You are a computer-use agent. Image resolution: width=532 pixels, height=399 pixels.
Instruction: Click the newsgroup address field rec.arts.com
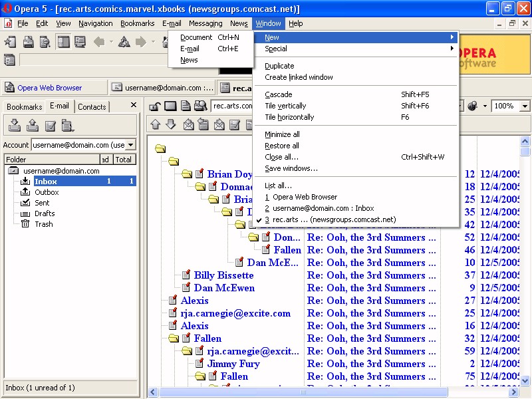pyautogui.click(x=232, y=106)
